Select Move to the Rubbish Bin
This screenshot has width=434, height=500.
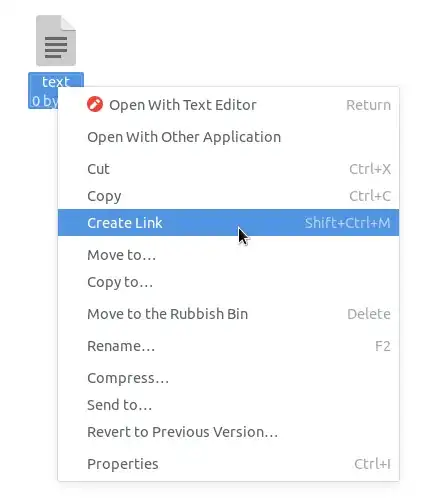click(x=228, y=314)
